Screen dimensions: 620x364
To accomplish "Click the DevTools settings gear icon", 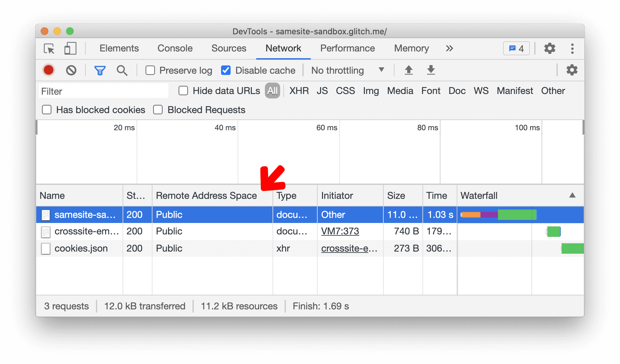I will tap(550, 48).
